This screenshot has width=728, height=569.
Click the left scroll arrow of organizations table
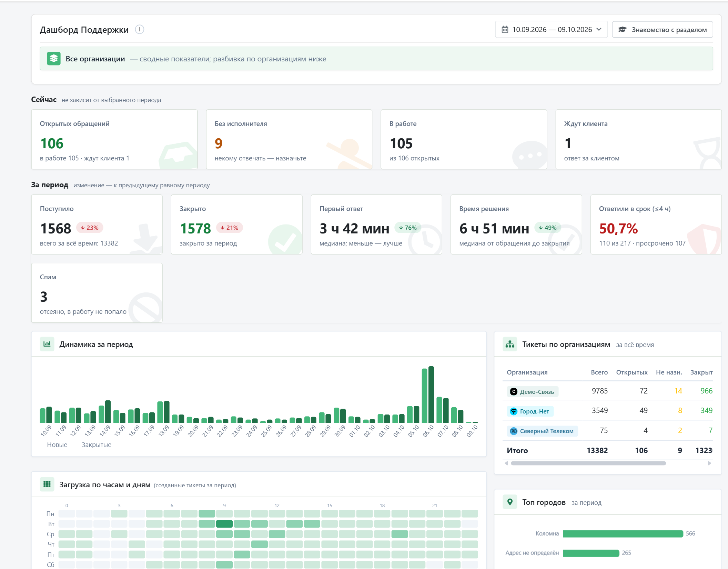(506, 463)
